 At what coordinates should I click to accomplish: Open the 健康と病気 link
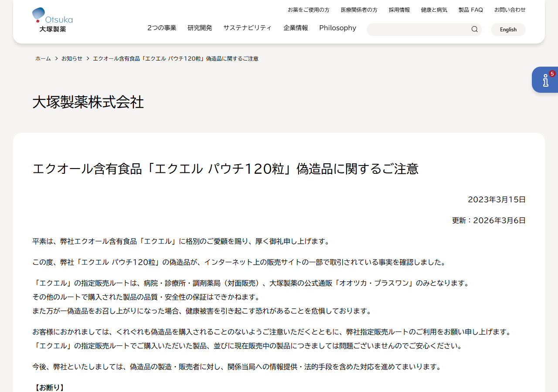point(434,10)
